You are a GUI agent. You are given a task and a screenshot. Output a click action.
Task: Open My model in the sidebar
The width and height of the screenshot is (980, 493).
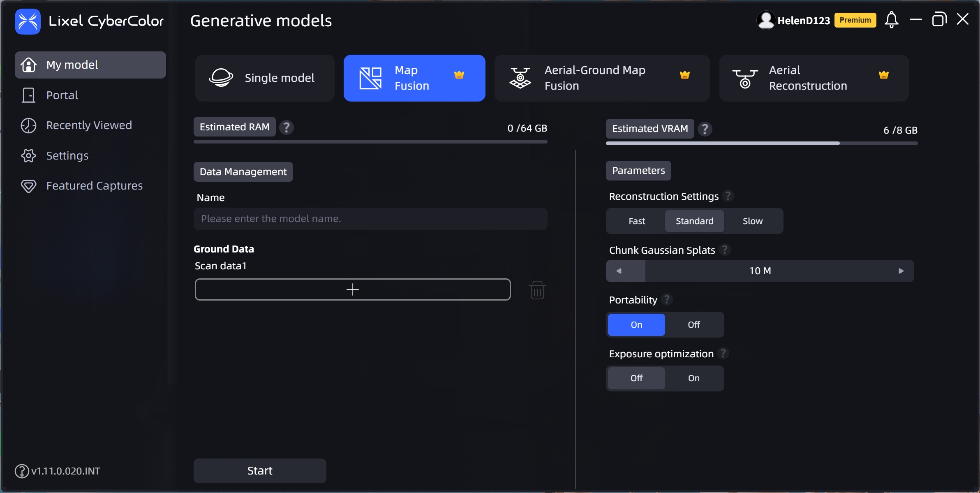click(x=90, y=65)
